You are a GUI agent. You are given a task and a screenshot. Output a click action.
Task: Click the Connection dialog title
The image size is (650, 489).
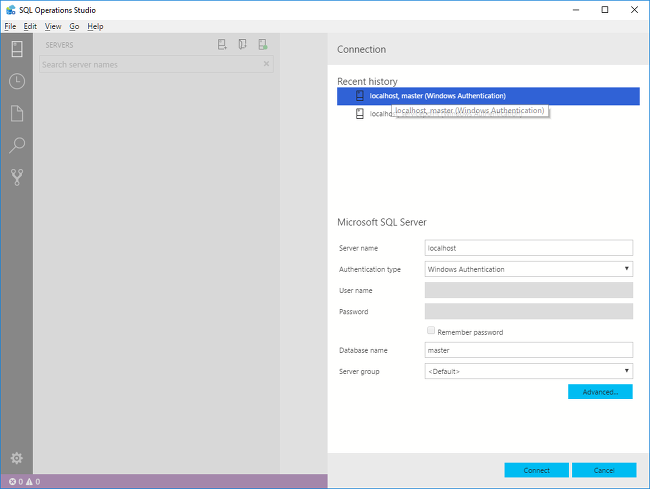click(x=361, y=49)
